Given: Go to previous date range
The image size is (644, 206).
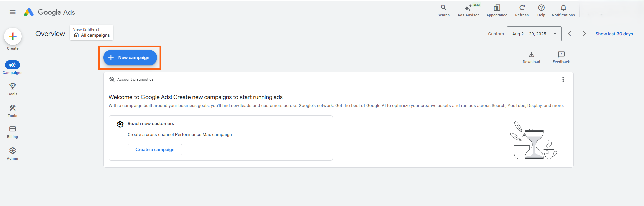Looking at the screenshot, I should [569, 34].
